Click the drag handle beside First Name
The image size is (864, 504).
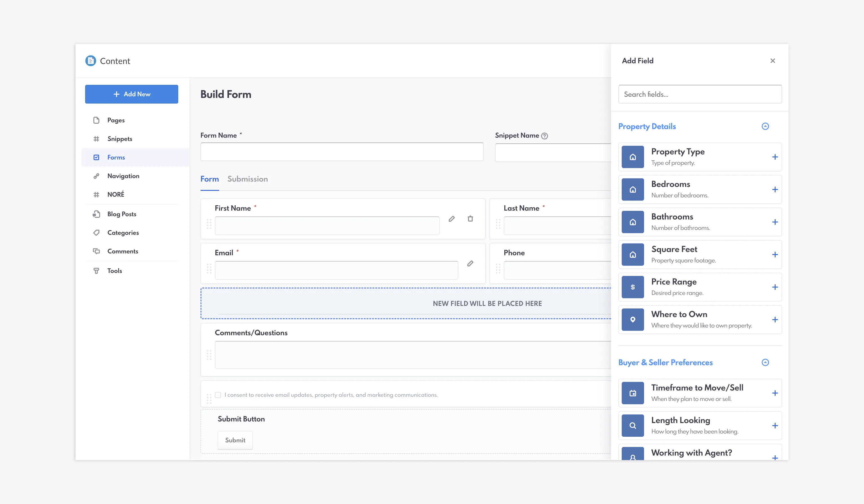209,224
